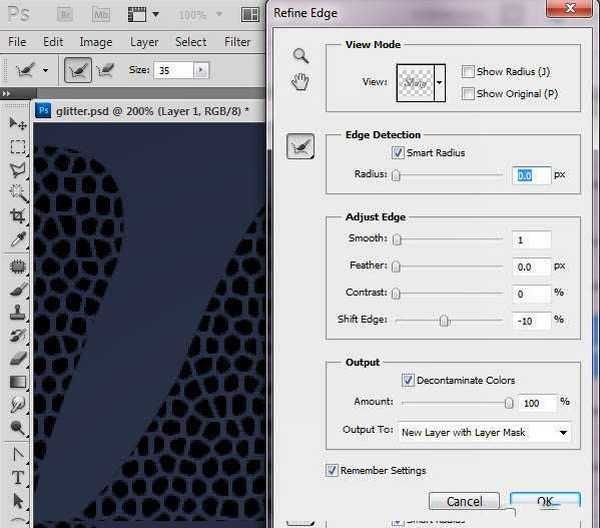
Task: Select the Rectangular Marquee tool
Action: point(17,146)
